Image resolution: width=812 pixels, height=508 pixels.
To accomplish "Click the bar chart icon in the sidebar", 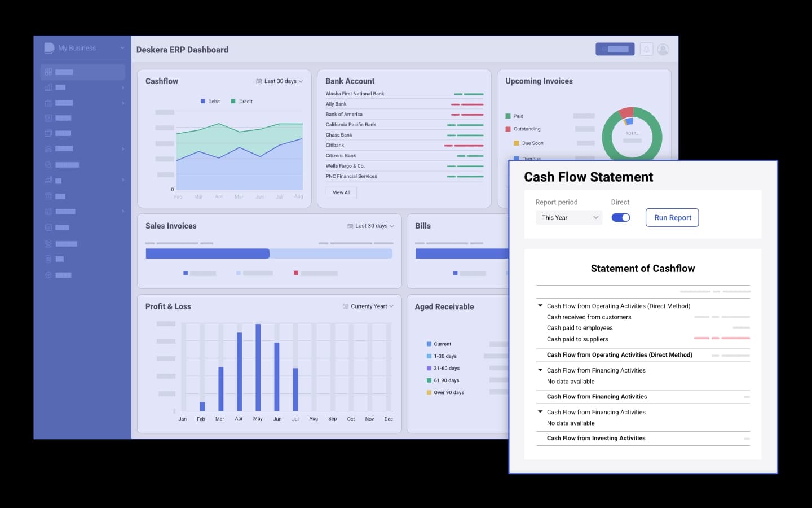I will (48, 87).
